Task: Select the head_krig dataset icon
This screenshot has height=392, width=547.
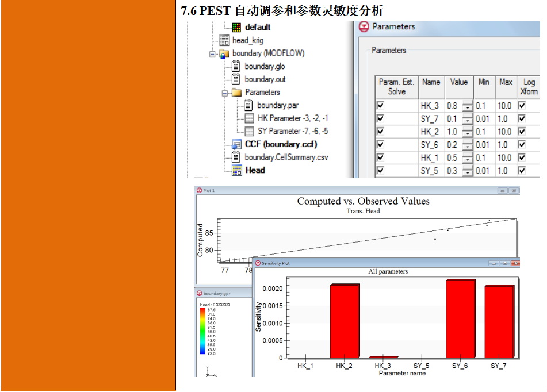Action: pos(224,40)
